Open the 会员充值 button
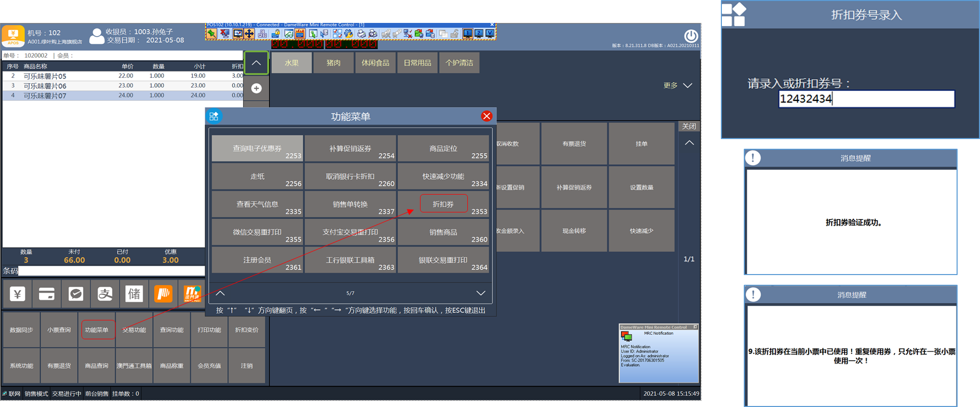This screenshot has height=407, width=980. pos(209,366)
